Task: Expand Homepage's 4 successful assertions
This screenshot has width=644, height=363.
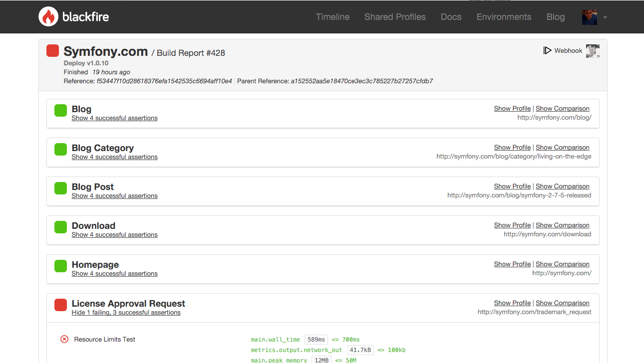Action: [114, 274]
